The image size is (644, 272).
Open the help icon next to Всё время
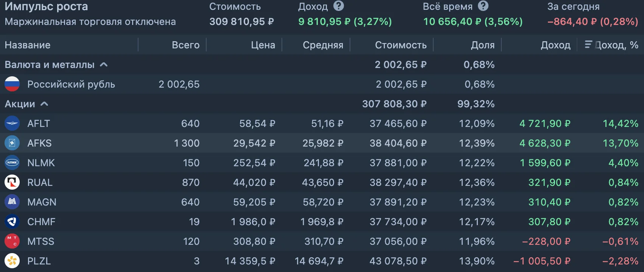(x=483, y=6)
